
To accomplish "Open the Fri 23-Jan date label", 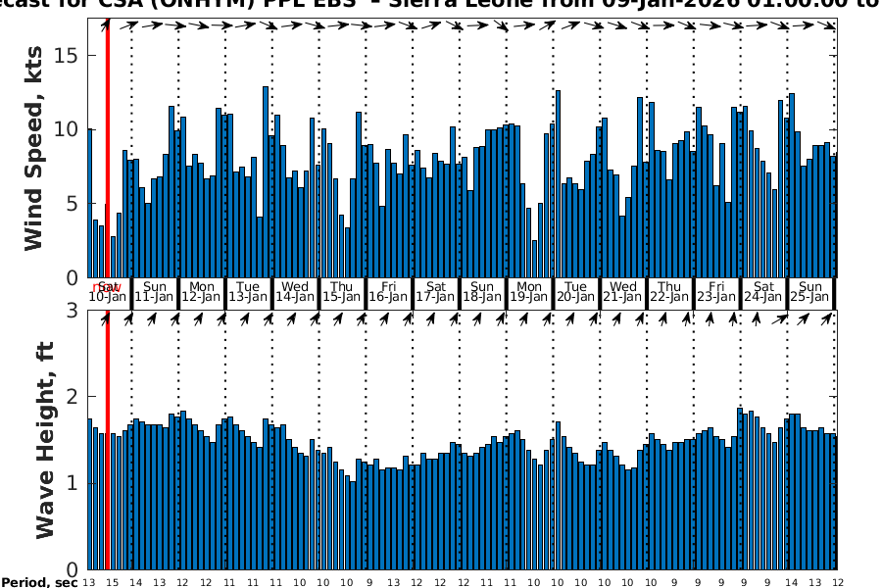I will (x=716, y=291).
